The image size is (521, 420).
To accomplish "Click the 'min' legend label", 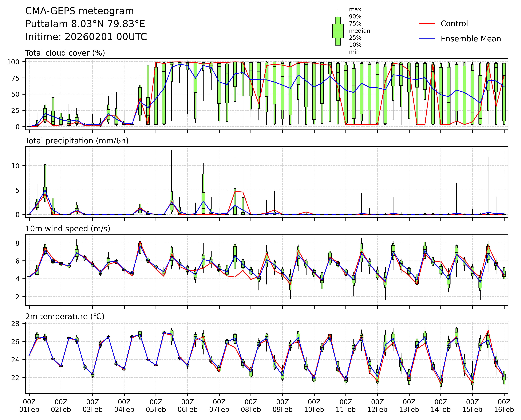I will pyautogui.click(x=354, y=52).
